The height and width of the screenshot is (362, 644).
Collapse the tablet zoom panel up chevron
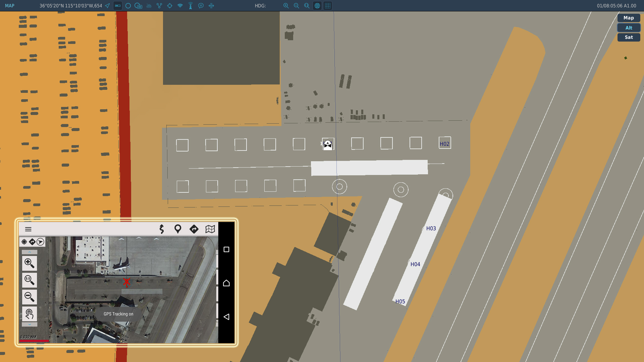click(30, 252)
